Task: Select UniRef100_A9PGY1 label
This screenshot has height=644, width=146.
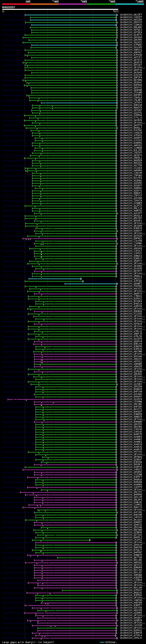Action: [131, 50]
